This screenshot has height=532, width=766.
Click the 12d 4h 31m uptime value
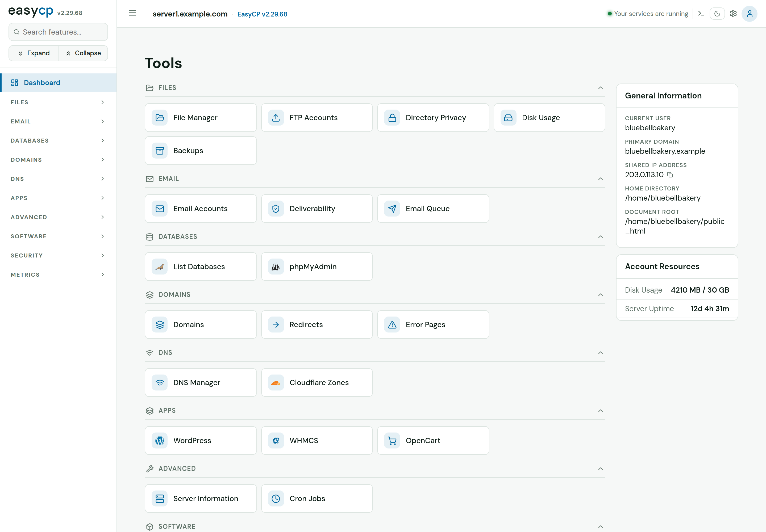(709, 309)
